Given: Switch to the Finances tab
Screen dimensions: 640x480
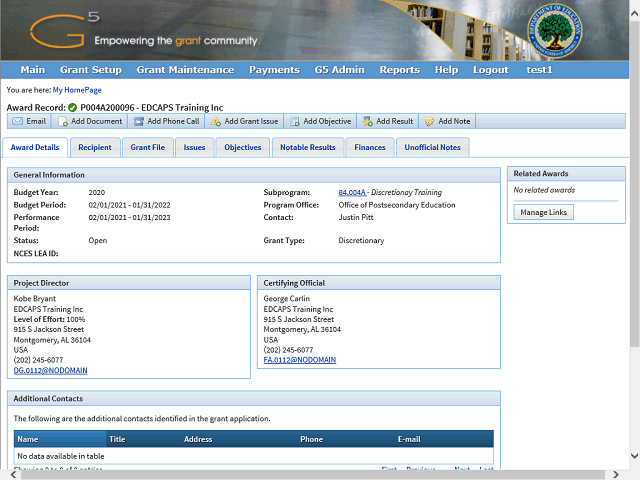Looking at the screenshot, I should point(370,147).
